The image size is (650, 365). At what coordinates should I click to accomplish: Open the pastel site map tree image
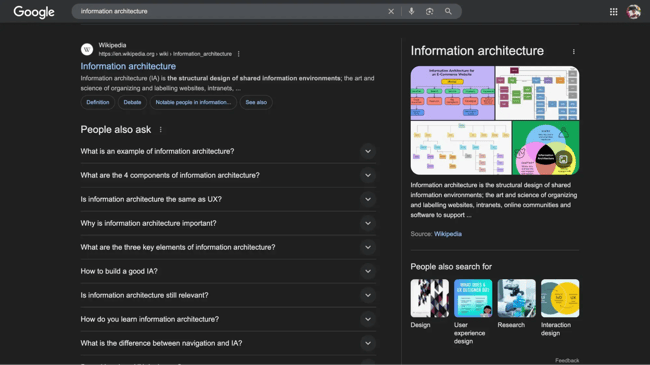pyautogui.click(x=461, y=148)
